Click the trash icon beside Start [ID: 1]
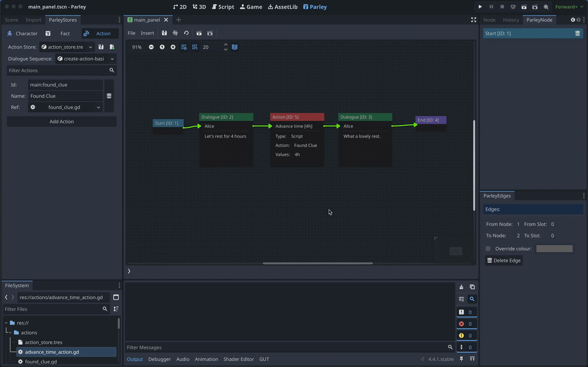 point(578,34)
